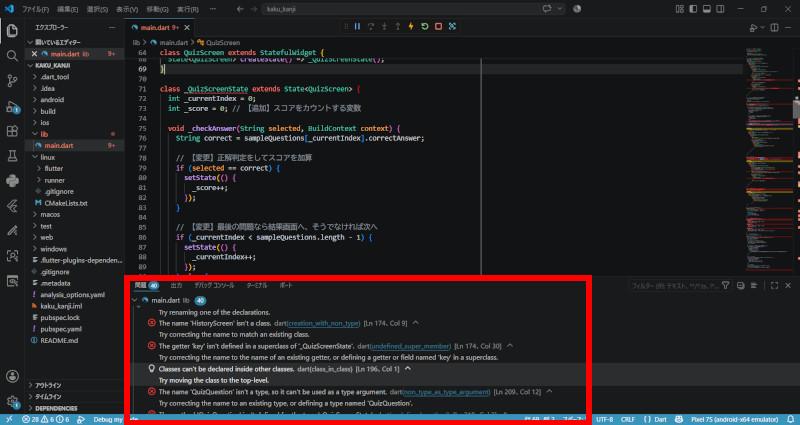This screenshot has width=800, height=425.
Task: Open notifications bell in status bar
Action: [791, 419]
